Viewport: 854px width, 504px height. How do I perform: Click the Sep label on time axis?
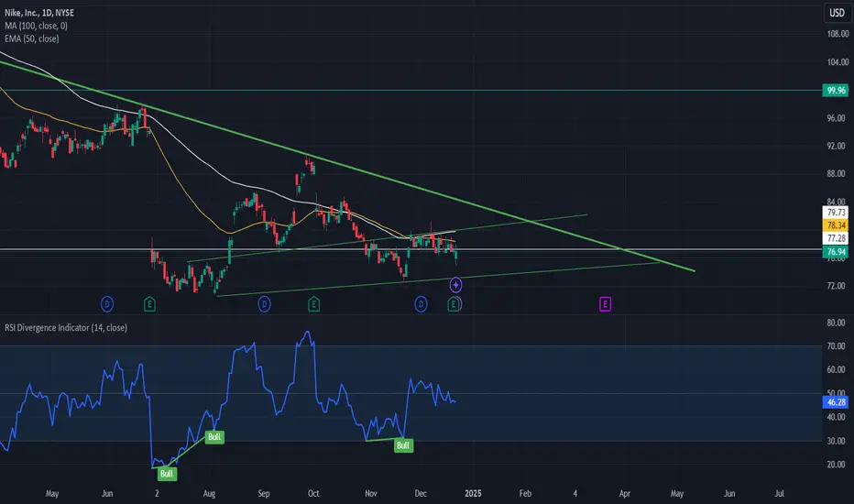[x=264, y=493]
